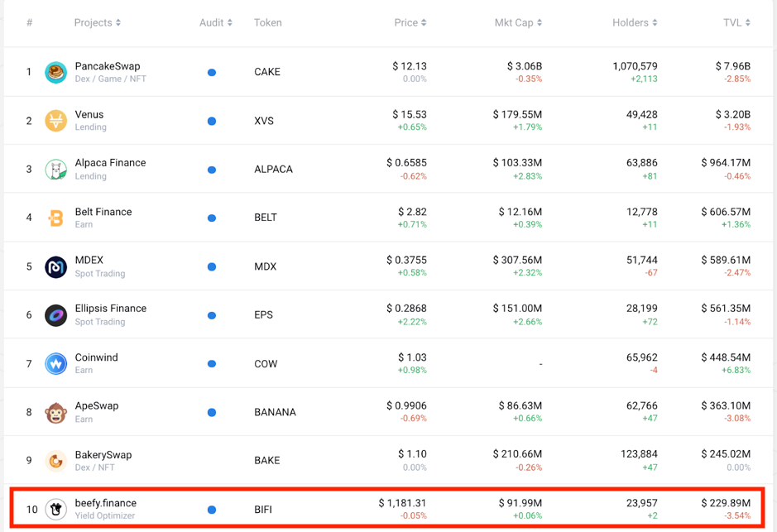This screenshot has width=777, height=532.
Task: Sort by TVL column header
Action: (x=736, y=22)
